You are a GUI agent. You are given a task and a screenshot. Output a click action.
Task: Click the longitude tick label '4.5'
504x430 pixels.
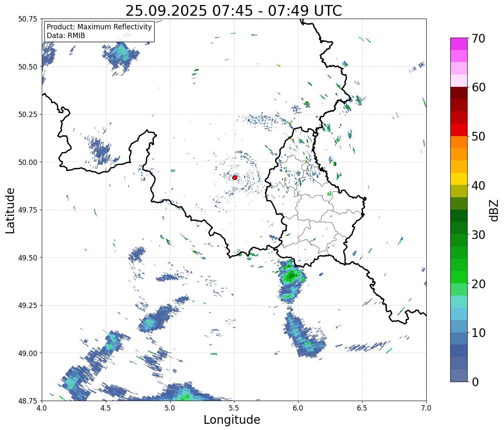click(106, 408)
